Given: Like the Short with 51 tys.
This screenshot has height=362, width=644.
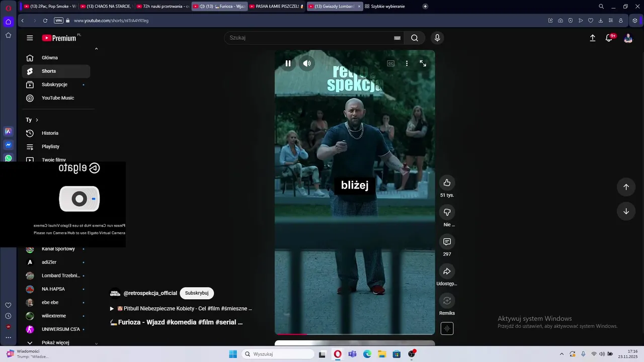Looking at the screenshot, I should coord(447,183).
